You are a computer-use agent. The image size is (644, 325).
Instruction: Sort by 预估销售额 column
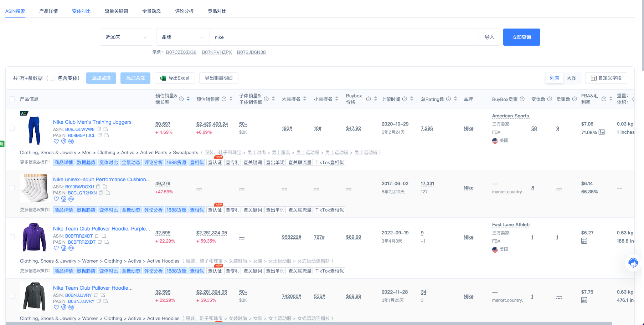[231, 99]
